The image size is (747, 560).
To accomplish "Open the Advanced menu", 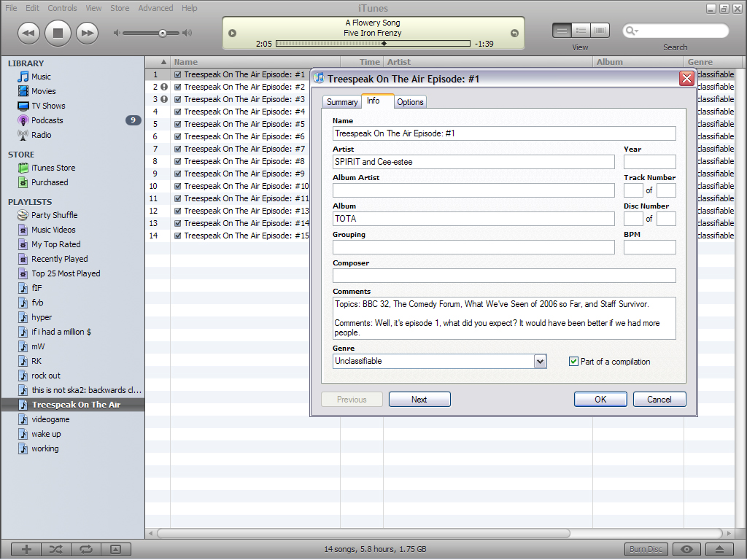I will [x=156, y=8].
